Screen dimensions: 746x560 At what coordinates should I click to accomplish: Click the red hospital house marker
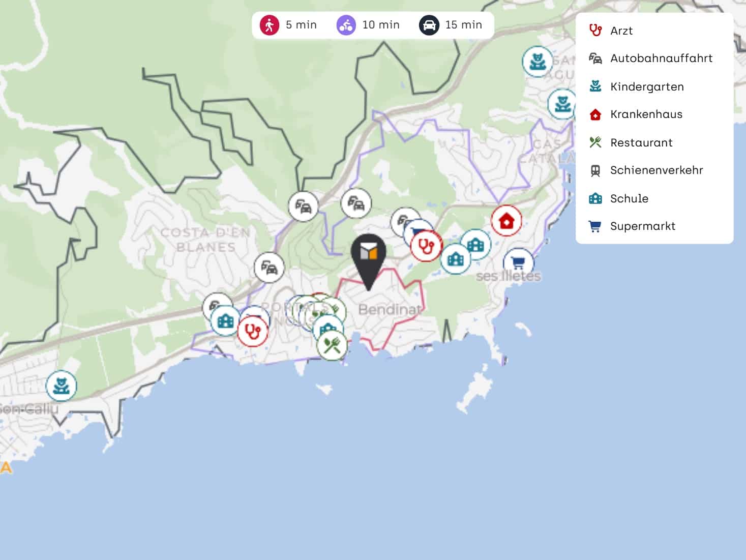pos(506,221)
